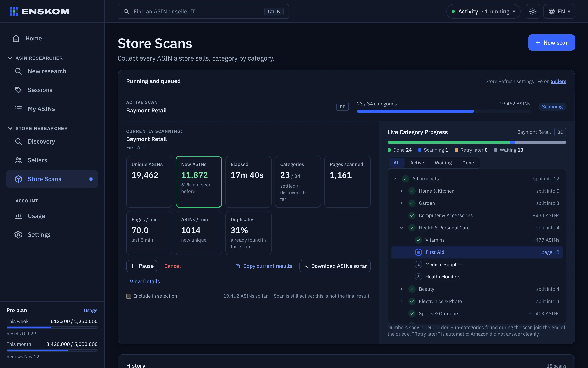This screenshot has width=588, height=368.
Task: Expand the Beauty category
Action: 401,289
